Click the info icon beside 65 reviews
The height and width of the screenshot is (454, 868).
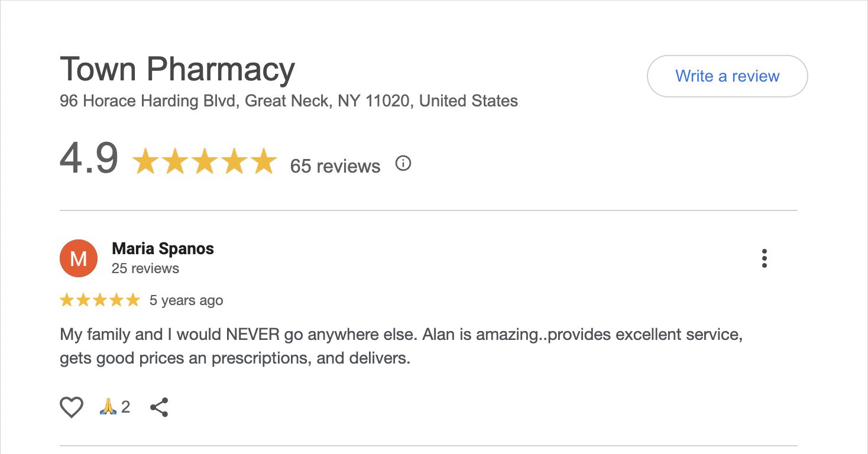pyautogui.click(x=403, y=163)
